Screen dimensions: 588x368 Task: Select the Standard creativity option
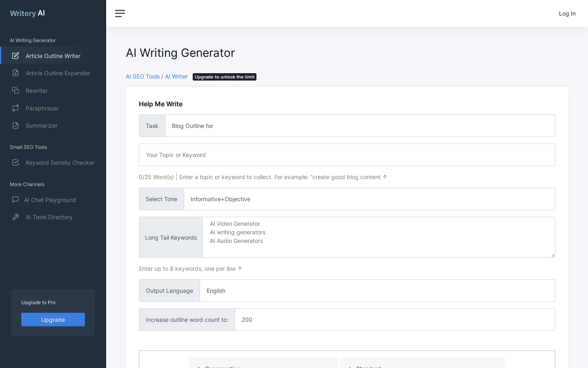[x=423, y=366]
